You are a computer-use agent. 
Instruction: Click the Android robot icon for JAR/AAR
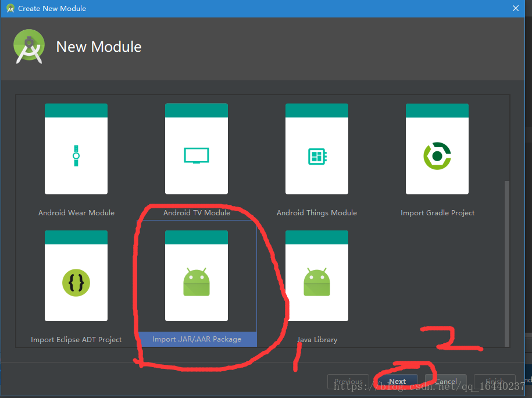(197, 282)
